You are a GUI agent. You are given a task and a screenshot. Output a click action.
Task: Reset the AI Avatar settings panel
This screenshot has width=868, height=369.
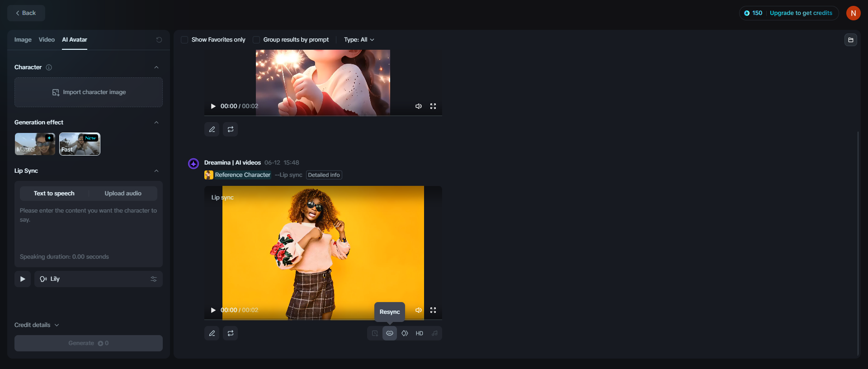159,40
